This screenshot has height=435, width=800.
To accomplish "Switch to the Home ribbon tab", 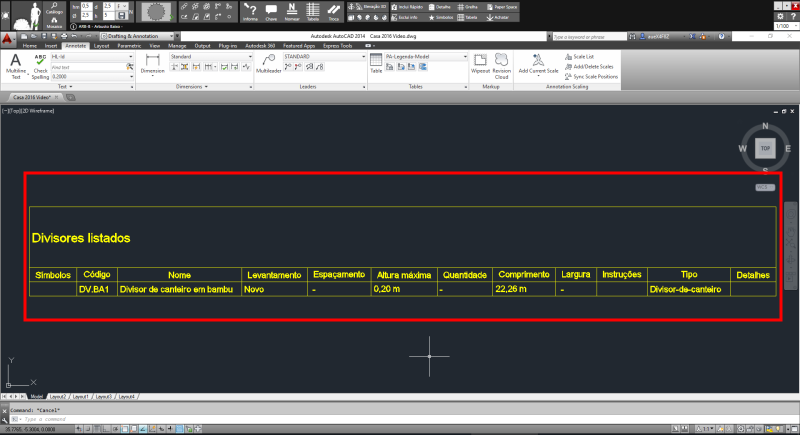I will coord(30,46).
